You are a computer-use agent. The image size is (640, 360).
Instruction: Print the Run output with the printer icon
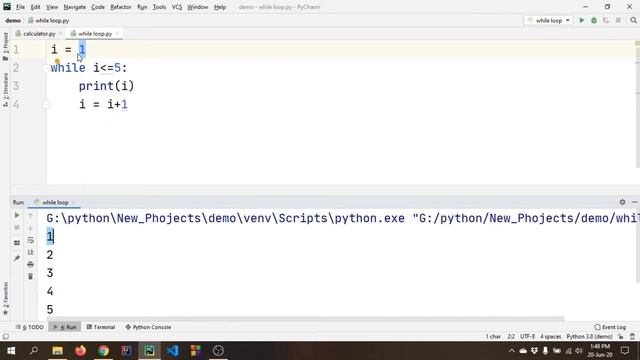31,264
